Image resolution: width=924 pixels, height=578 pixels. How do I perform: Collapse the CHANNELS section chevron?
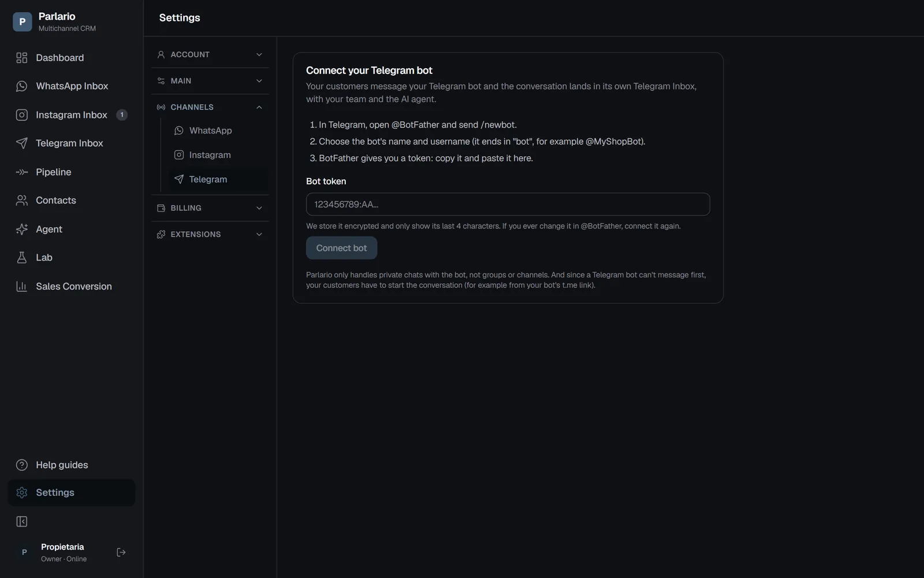[259, 108]
